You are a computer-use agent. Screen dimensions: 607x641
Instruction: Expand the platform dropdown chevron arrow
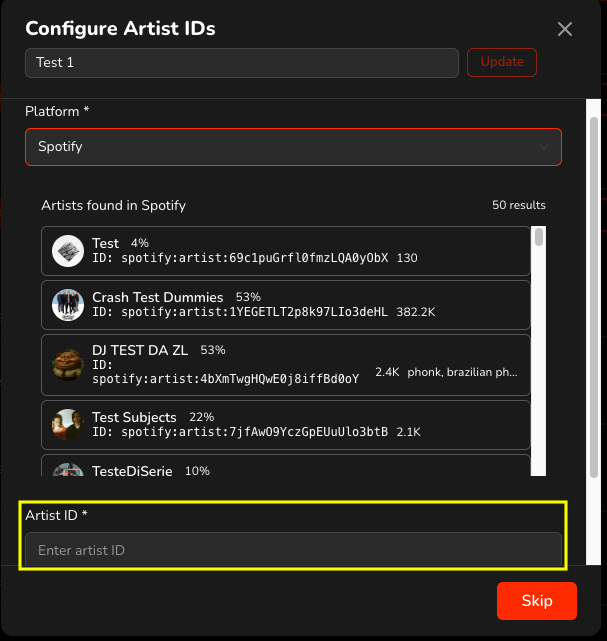[x=544, y=147]
